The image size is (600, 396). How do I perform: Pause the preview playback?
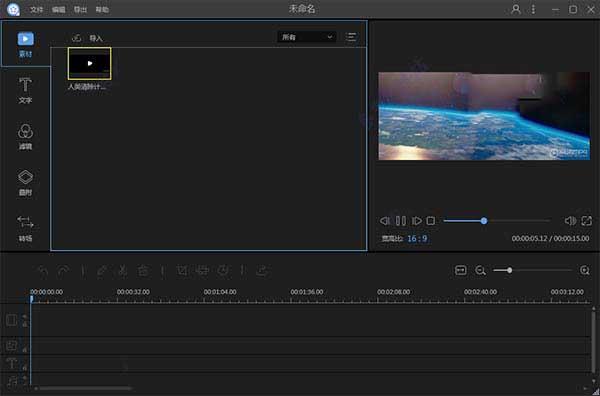401,221
